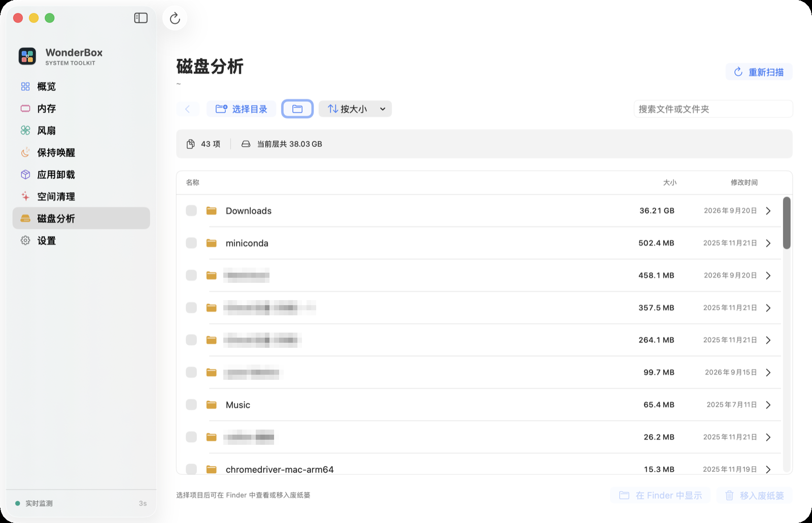Click the WonderBox app logo
The height and width of the screenshot is (523, 812).
click(x=27, y=56)
